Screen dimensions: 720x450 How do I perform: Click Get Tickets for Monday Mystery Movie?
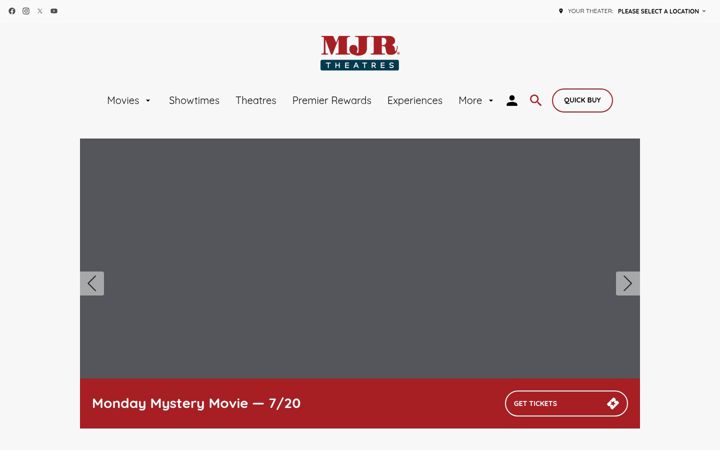(x=566, y=403)
